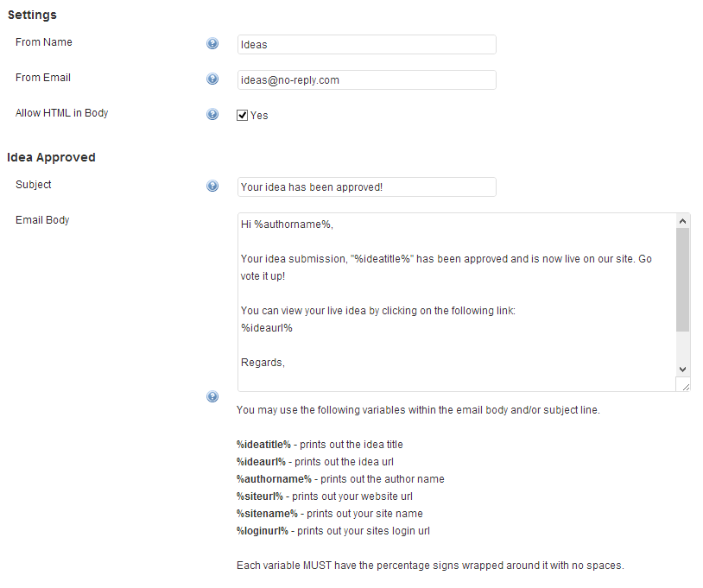This screenshot has height=588, width=703.
Task: Click the Idea Approved section heading
Action: tap(51, 157)
